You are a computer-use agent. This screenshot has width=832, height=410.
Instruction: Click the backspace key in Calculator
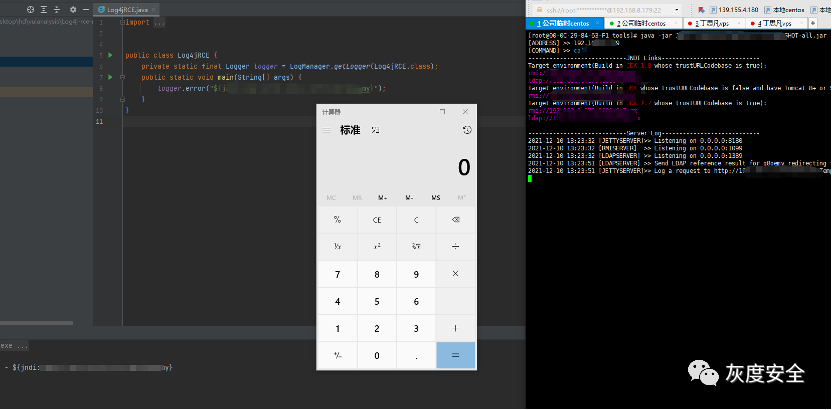[455, 220]
